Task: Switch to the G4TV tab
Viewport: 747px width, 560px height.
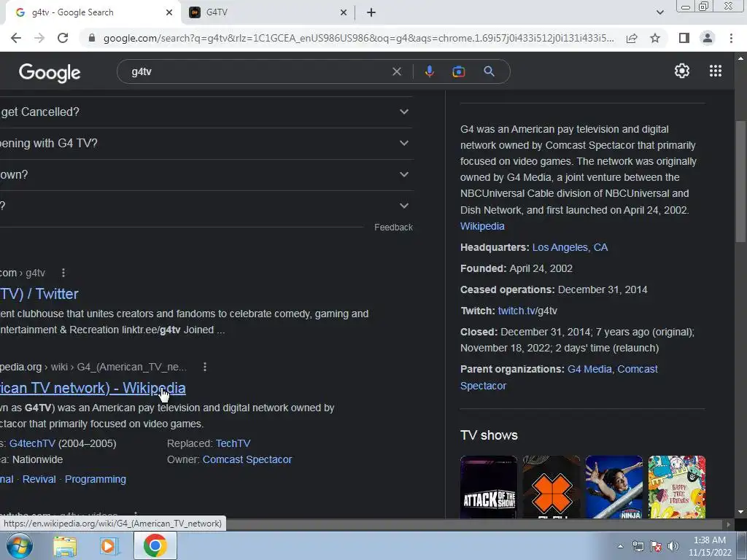Action: click(268, 13)
